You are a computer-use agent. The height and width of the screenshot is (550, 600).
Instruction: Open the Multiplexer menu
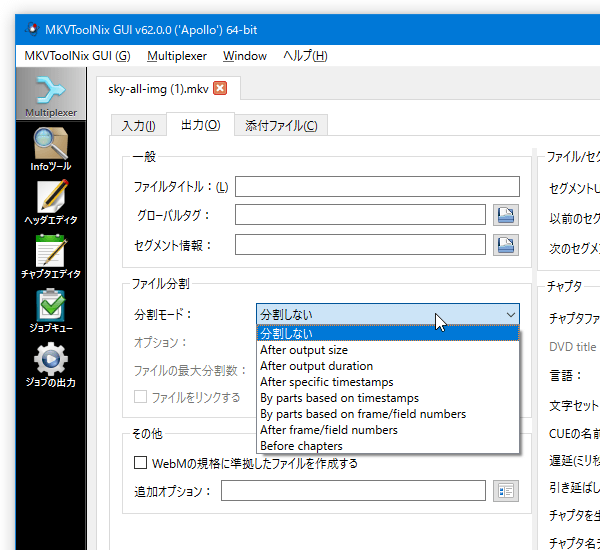[177, 56]
